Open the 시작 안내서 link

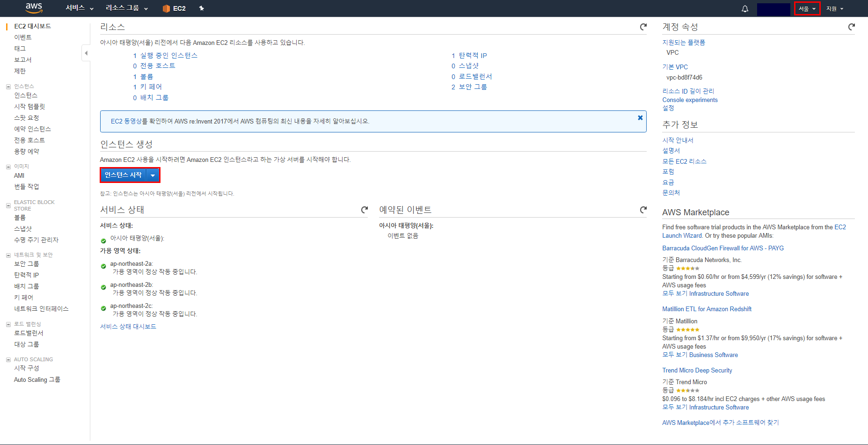[678, 140]
